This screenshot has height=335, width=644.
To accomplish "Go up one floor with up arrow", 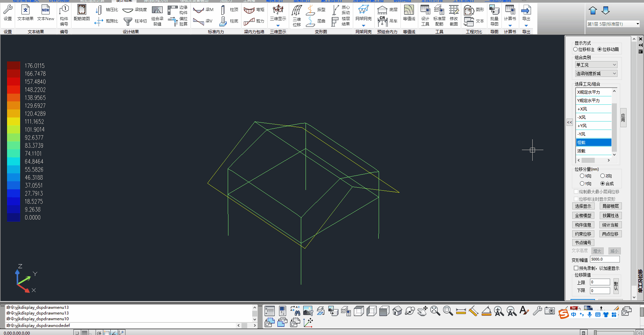I will pyautogui.click(x=593, y=11).
